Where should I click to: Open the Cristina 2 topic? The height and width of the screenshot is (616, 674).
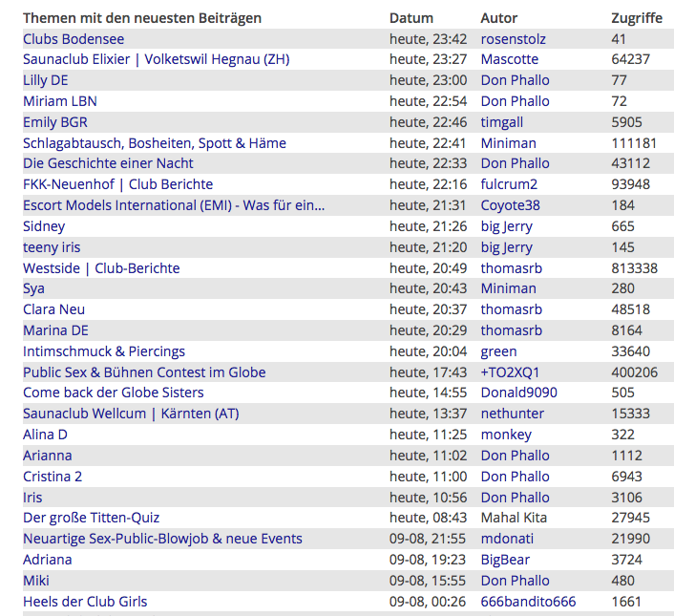(53, 477)
